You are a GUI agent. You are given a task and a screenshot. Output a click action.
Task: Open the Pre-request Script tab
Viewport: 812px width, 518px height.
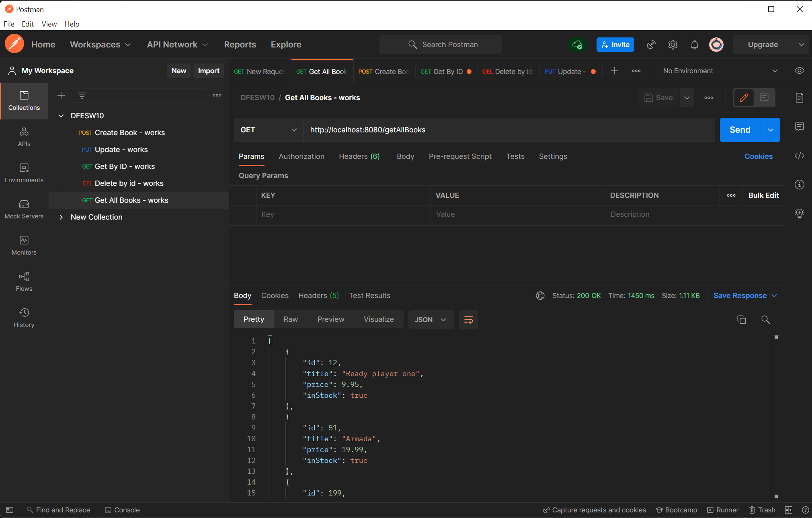pos(460,156)
